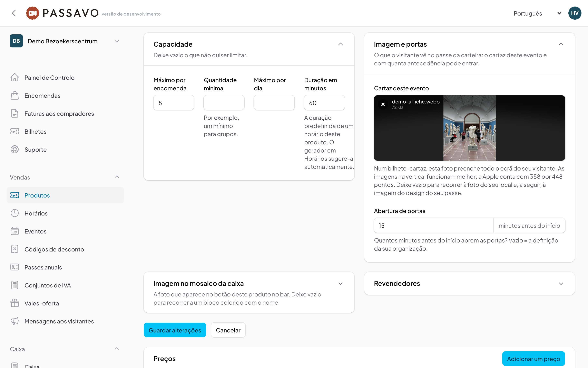
Task: Open Passes anuais page
Action: (65, 267)
